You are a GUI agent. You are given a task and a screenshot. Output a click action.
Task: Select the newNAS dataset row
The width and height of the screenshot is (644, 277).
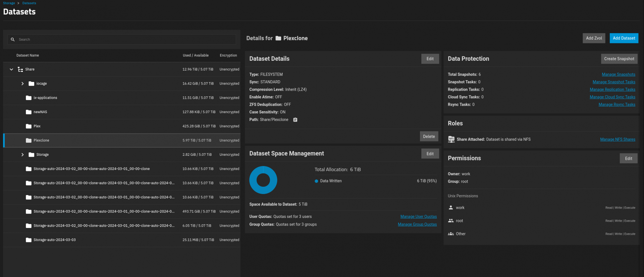coord(122,112)
